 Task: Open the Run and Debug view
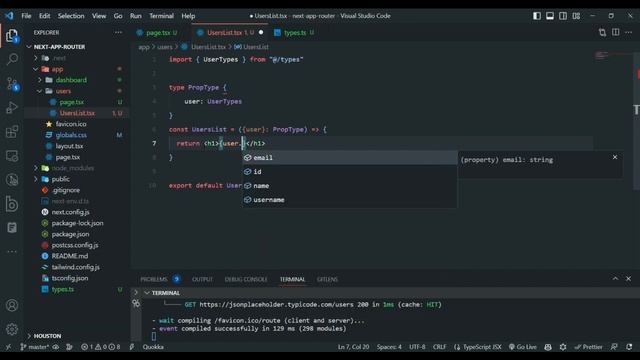coord(12,108)
